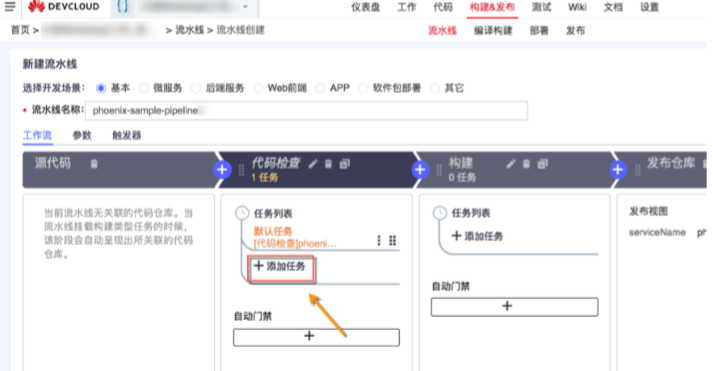Switch to 发布 sub-navigation tab

tap(575, 30)
